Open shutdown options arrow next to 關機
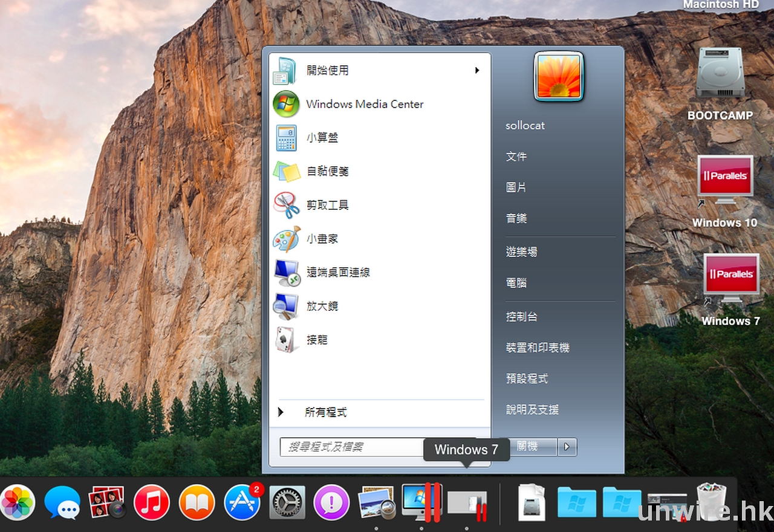The height and width of the screenshot is (532, 774). pos(567,447)
